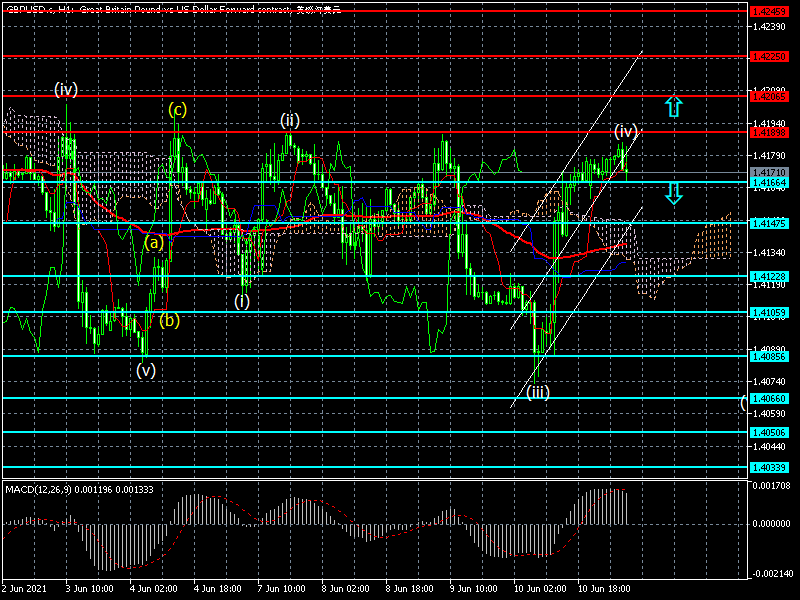Click the red 1.42250 price level tag
This screenshot has height=600, width=800.
[769, 57]
